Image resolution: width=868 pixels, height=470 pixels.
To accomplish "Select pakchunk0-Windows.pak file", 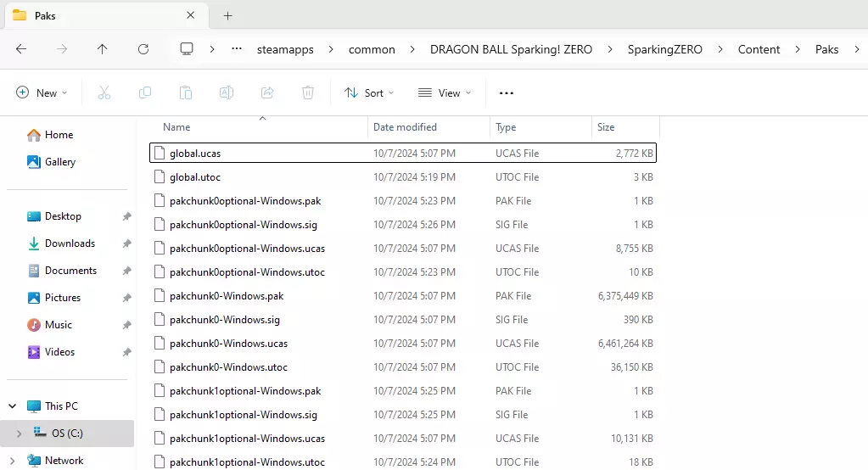I will (x=403, y=296).
